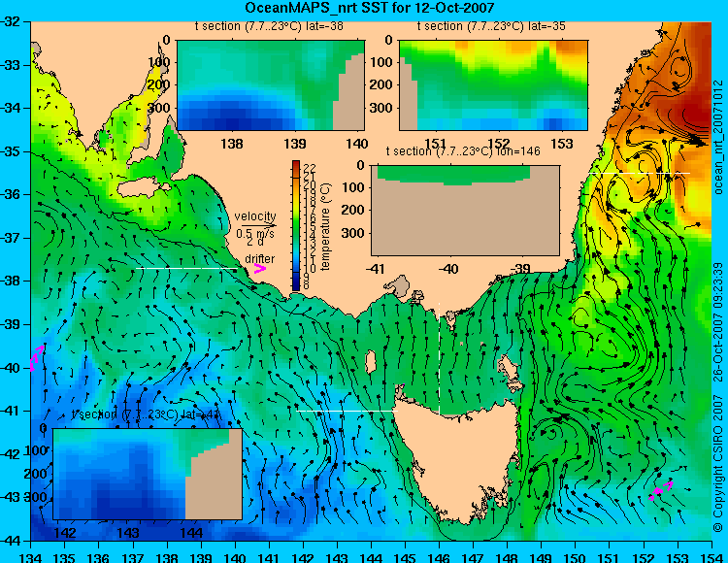Click the '141' longitude axis label

point(269,557)
